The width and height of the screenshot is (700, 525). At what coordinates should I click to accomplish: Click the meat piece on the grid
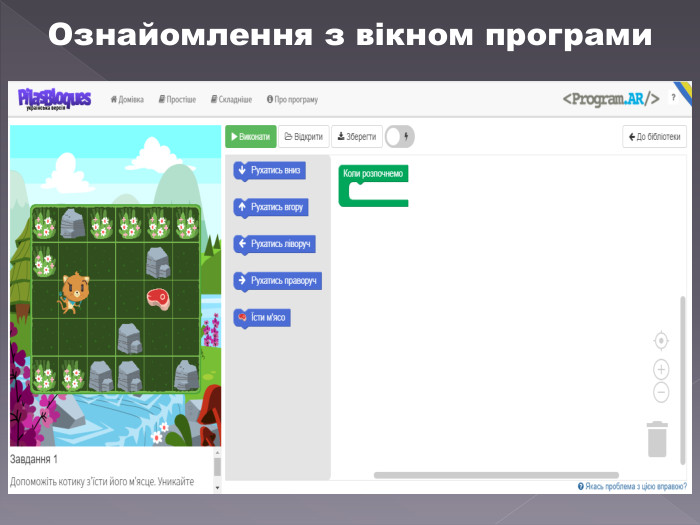[x=158, y=299]
